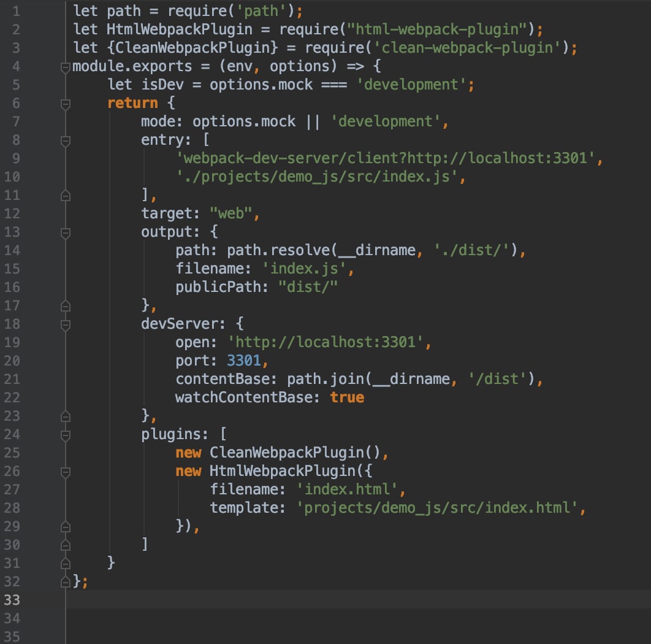Collapse the module.exports fold marker on line 4
The height and width of the screenshot is (644, 651).
tap(65, 67)
